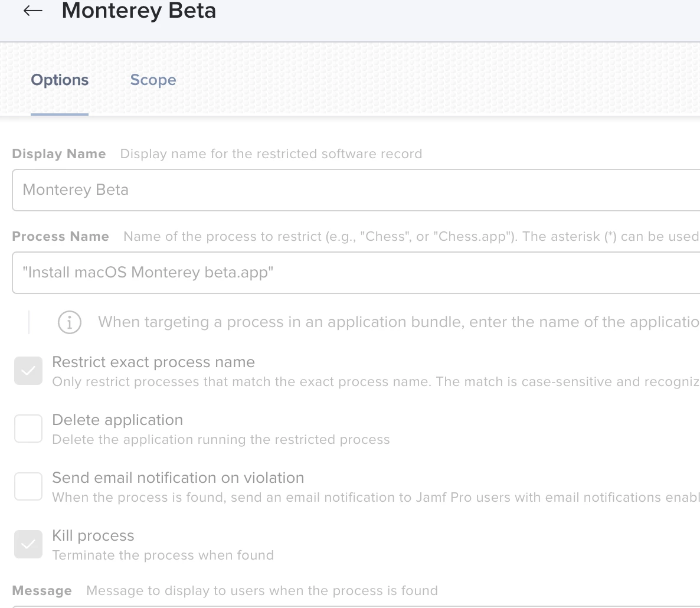Open the Options tab
The image size is (700, 608).
pos(60,80)
